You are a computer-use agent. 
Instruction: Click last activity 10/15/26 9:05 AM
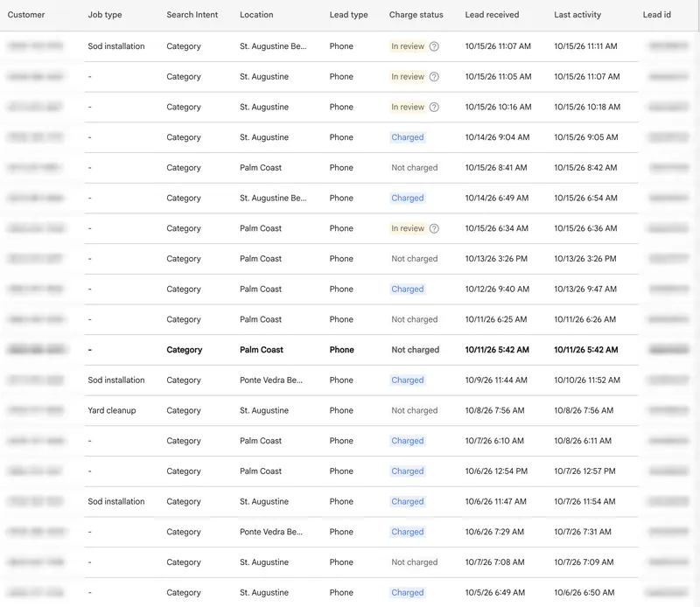tap(585, 137)
